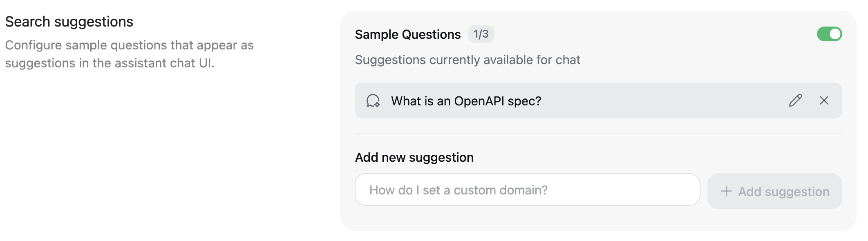Toggle off search suggestions with the green switch
The width and height of the screenshot is (868, 241).
[x=830, y=34]
